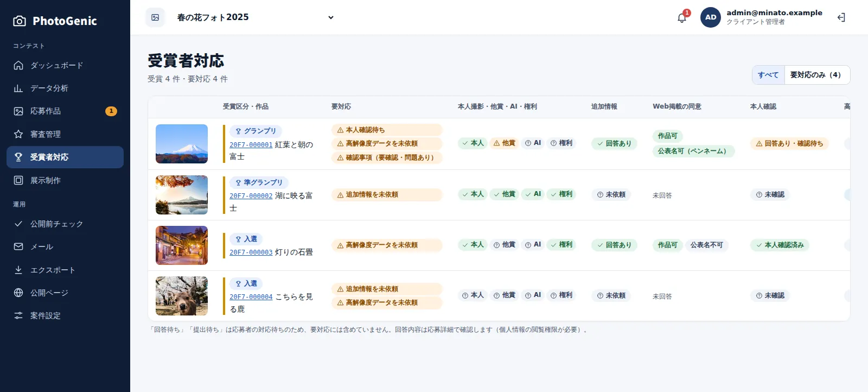Open entry link 20F7-000004
This screenshot has height=392, width=868.
(x=251, y=297)
